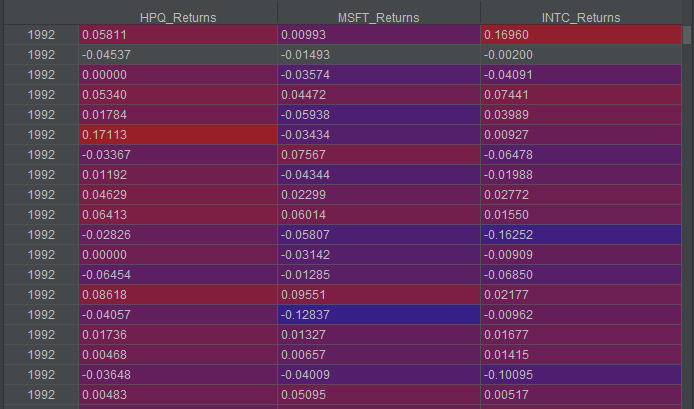Select MSFT cell 0.02299
Viewport: 694px width, 409px height.
pos(379,195)
